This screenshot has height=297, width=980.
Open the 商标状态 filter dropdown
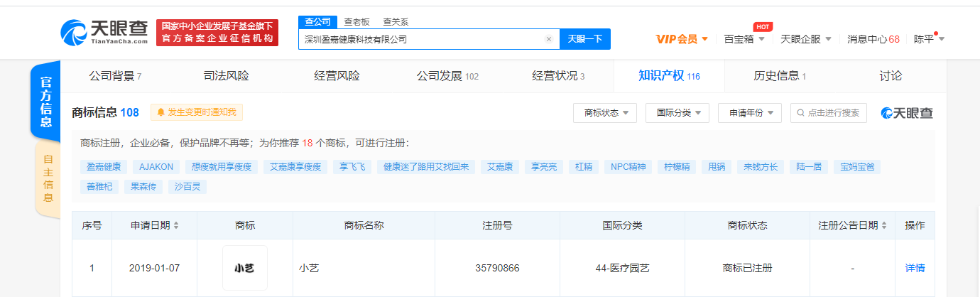click(x=605, y=113)
